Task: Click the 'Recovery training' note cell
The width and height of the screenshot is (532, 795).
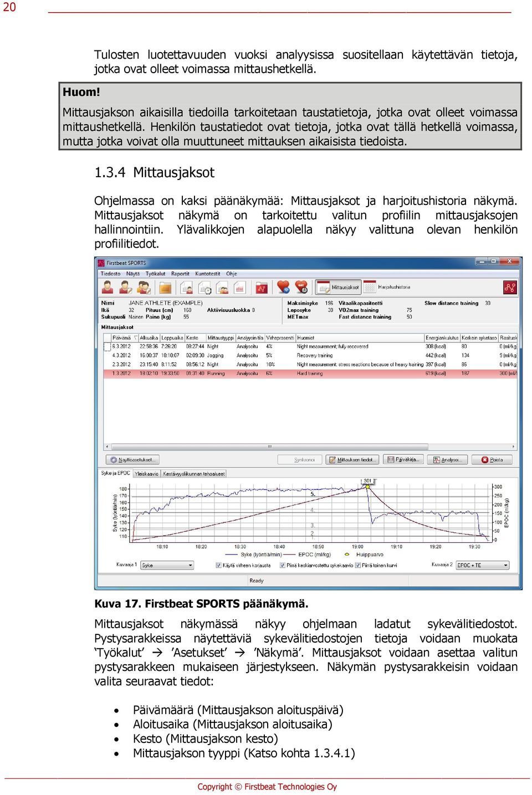Action: click(315, 356)
